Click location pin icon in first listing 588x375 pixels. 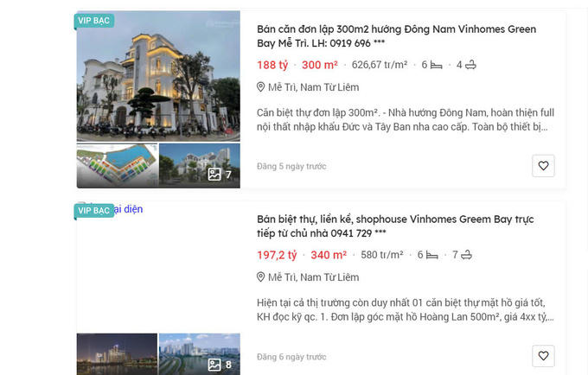tap(260, 87)
